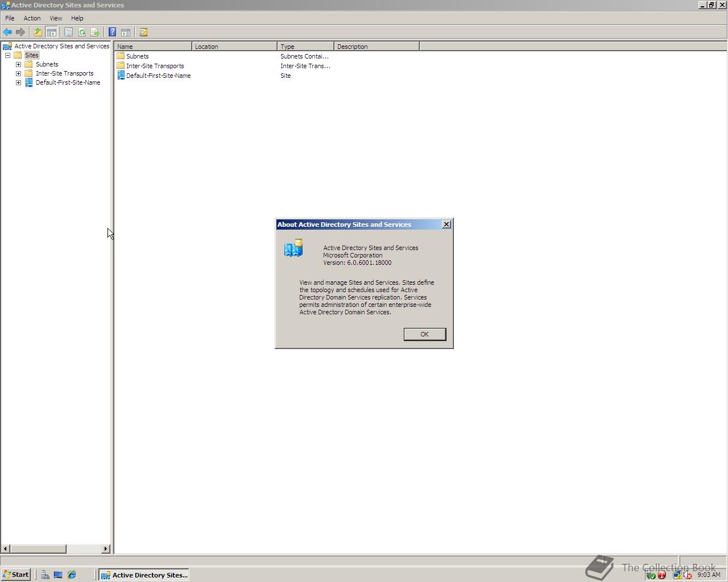Image resolution: width=728 pixels, height=582 pixels.
Task: Expand the Inter-Site Transports tree node
Action: tap(18, 73)
